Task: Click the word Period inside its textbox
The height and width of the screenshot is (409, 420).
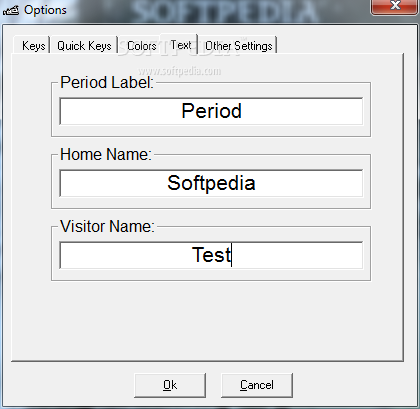Action: (x=211, y=111)
